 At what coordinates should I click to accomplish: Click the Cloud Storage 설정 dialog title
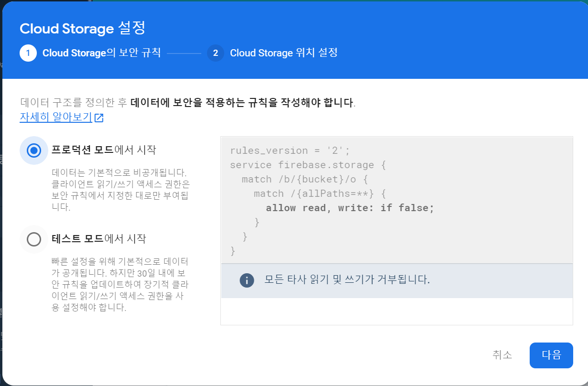coord(82,28)
